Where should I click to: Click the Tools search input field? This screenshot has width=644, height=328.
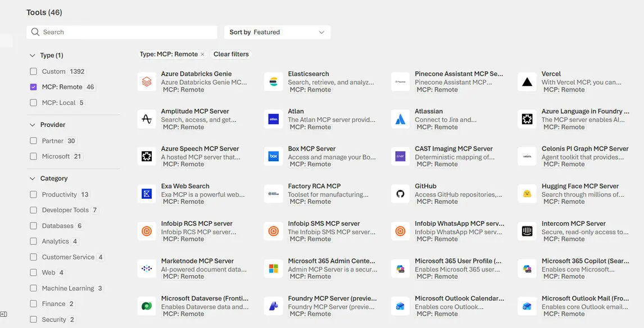click(x=122, y=32)
